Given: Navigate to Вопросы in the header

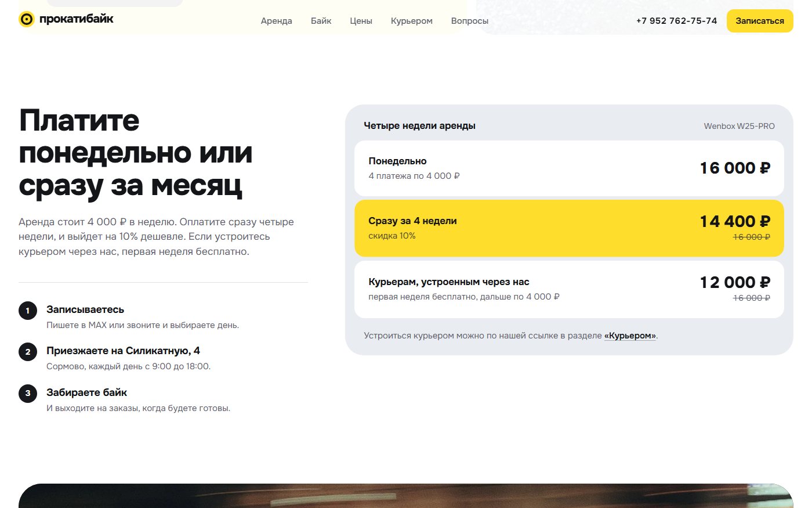Looking at the screenshot, I should (470, 21).
